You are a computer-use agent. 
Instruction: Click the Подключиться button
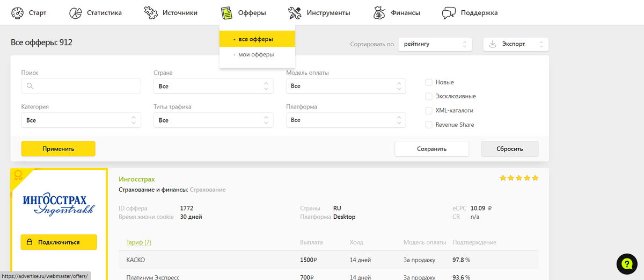tap(59, 242)
